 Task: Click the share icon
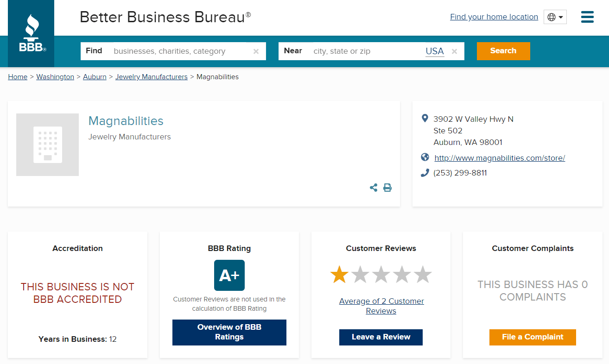374,188
